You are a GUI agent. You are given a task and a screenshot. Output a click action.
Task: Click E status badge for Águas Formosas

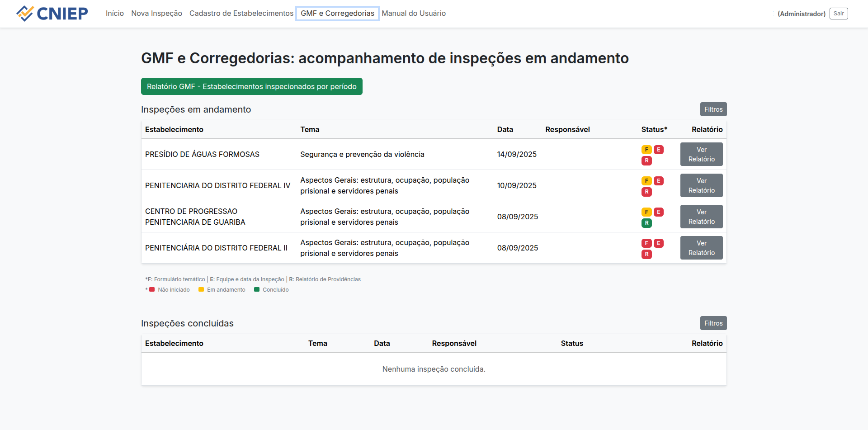659,150
